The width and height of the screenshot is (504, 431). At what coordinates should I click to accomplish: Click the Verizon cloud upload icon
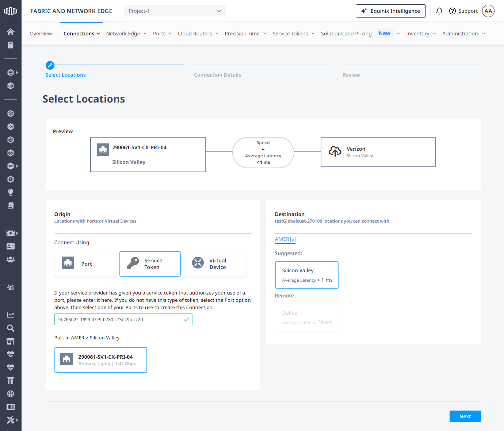click(x=335, y=151)
